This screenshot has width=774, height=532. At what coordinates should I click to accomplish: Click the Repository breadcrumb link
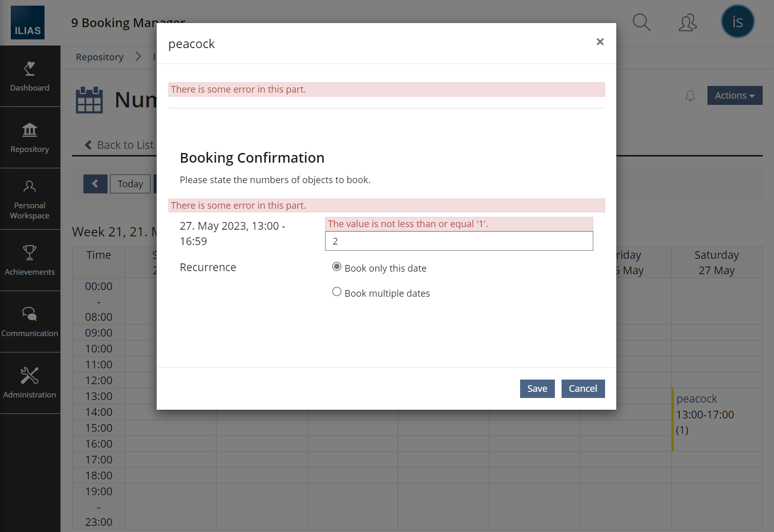(100, 57)
